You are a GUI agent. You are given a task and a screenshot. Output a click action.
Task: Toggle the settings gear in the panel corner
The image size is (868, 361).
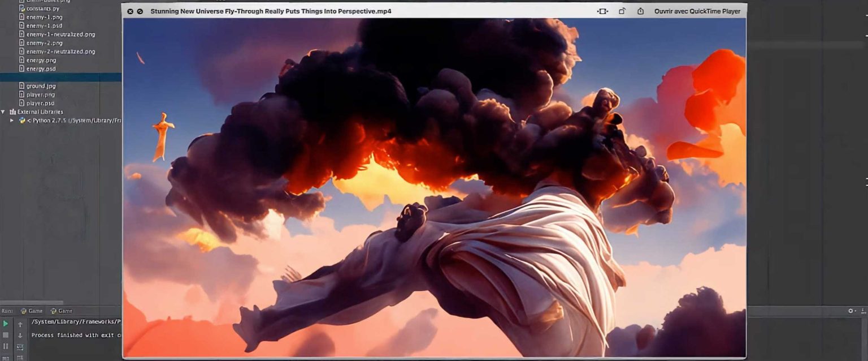849,310
